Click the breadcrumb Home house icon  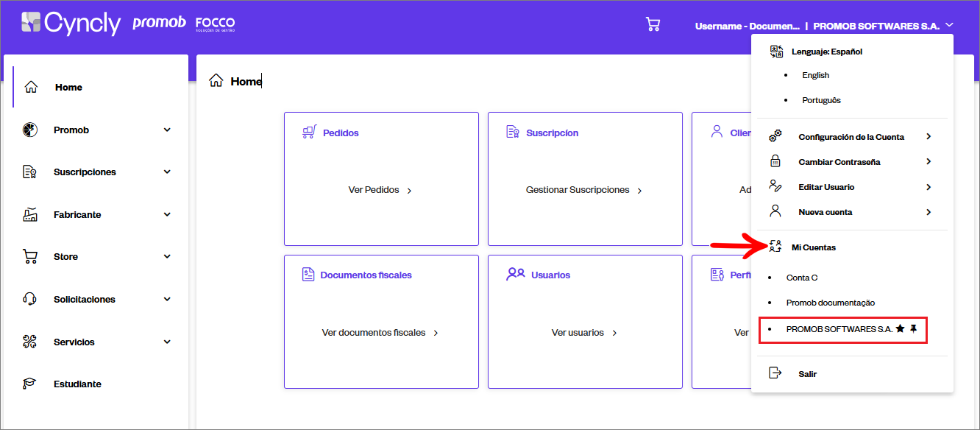click(216, 81)
